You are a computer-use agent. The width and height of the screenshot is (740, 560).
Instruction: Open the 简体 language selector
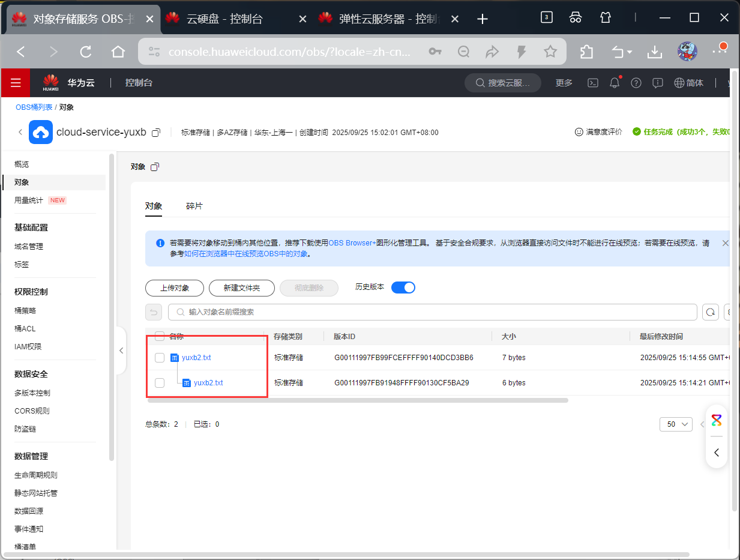point(689,83)
